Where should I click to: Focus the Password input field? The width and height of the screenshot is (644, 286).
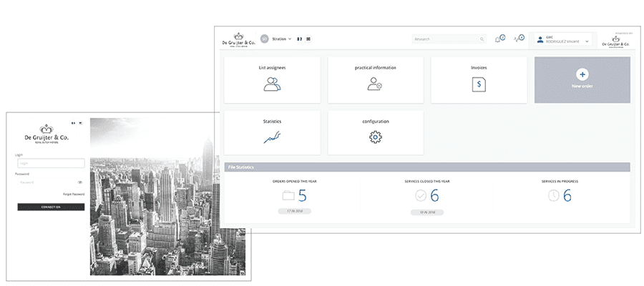(51, 182)
